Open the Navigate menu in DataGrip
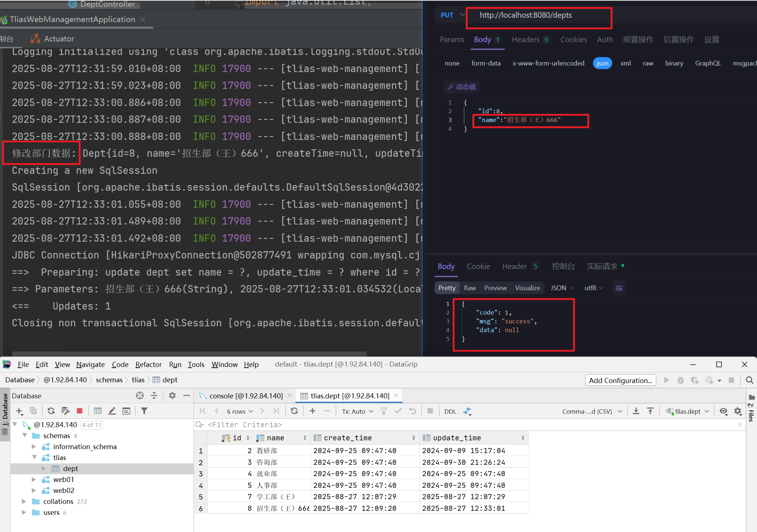 (90, 364)
